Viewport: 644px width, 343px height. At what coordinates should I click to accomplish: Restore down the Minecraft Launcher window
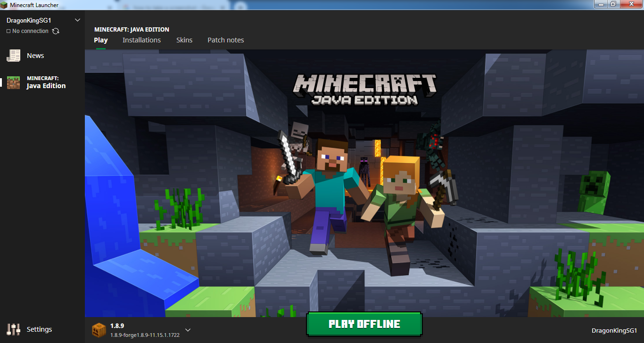click(613, 4)
